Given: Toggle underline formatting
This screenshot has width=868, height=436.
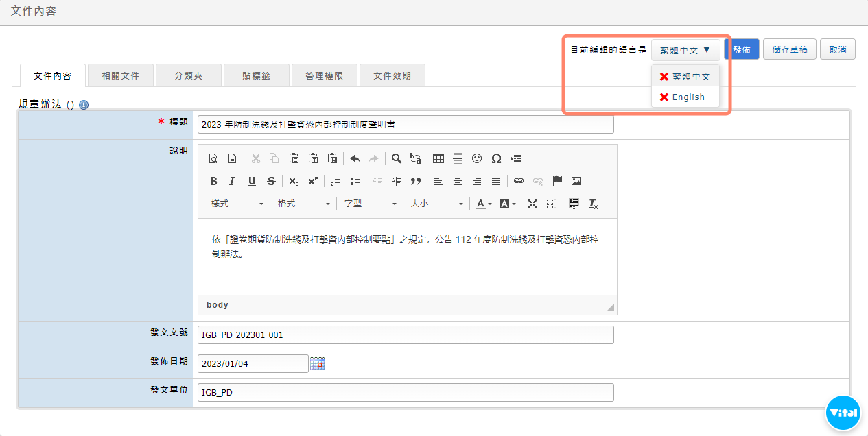Looking at the screenshot, I should 252,181.
